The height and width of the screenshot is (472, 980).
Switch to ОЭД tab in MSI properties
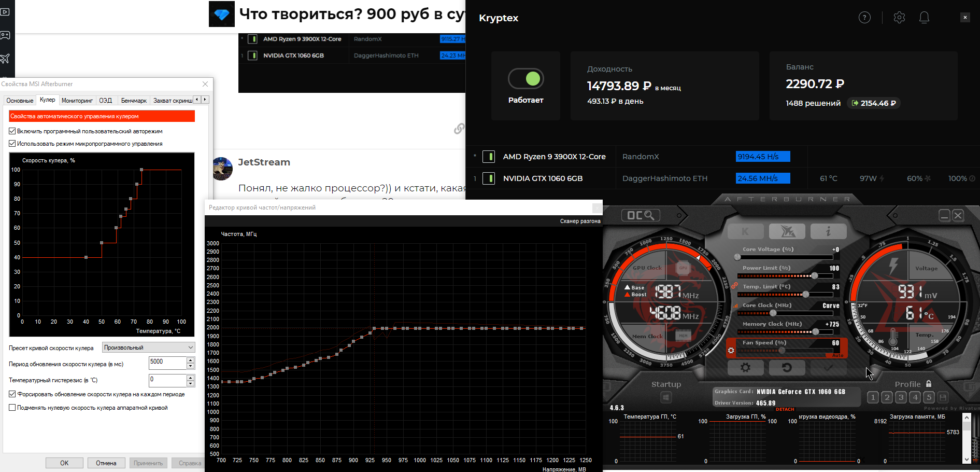click(106, 101)
